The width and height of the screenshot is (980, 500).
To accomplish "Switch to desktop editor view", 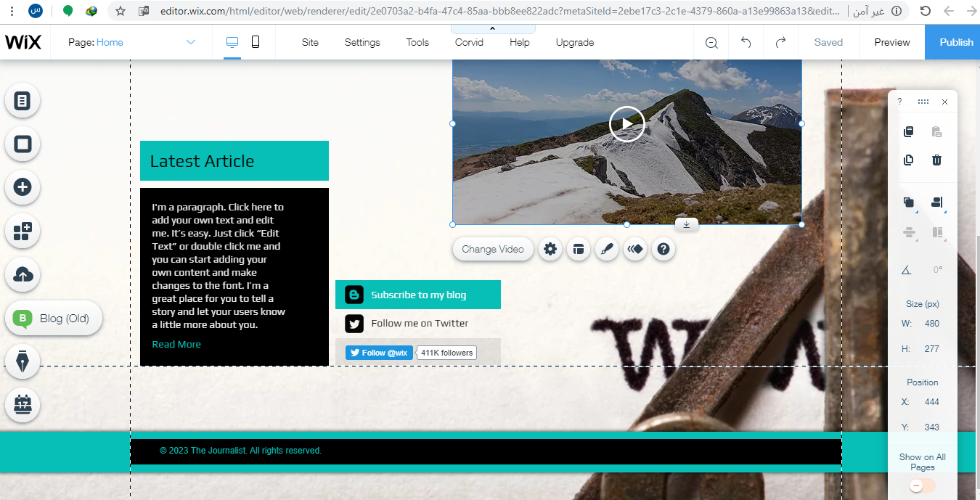I will pos(232,42).
